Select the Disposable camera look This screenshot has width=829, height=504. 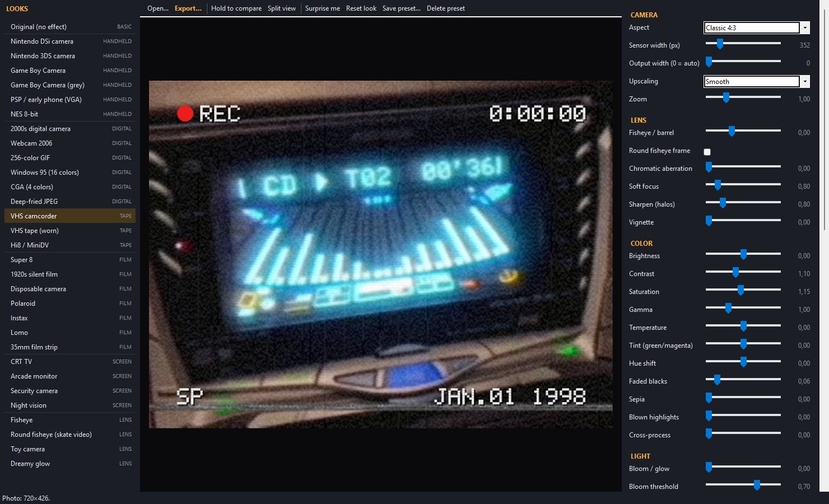point(70,289)
